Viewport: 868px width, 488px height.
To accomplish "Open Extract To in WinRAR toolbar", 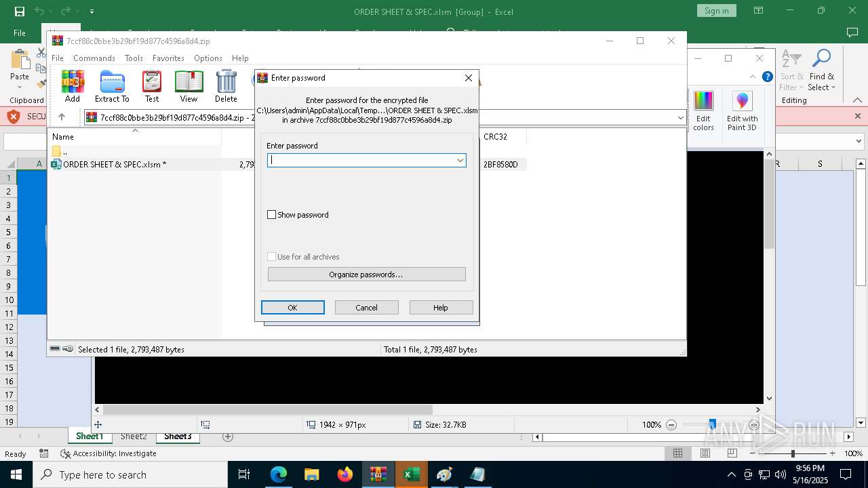I will pyautogui.click(x=112, y=87).
